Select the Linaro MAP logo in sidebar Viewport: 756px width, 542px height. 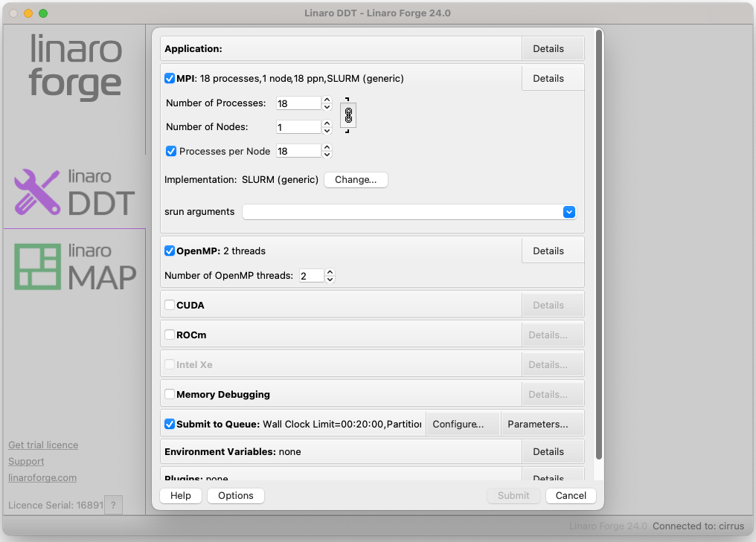(x=74, y=266)
